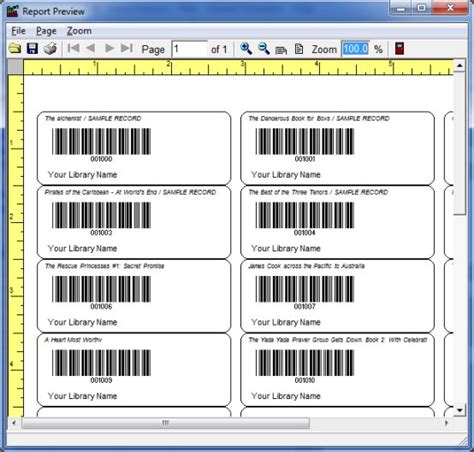Open the File menu
The image size is (474, 452).
pyautogui.click(x=18, y=31)
